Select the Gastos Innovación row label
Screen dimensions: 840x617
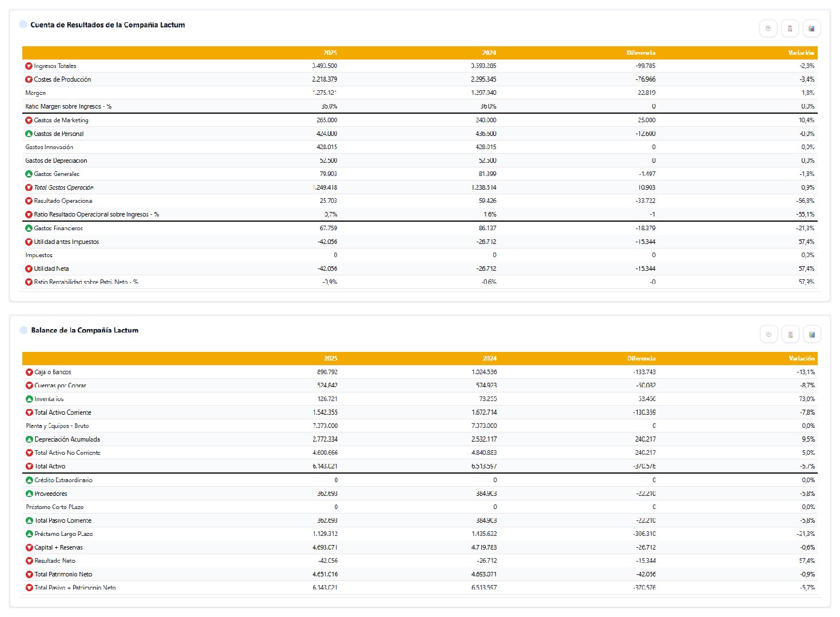point(49,147)
